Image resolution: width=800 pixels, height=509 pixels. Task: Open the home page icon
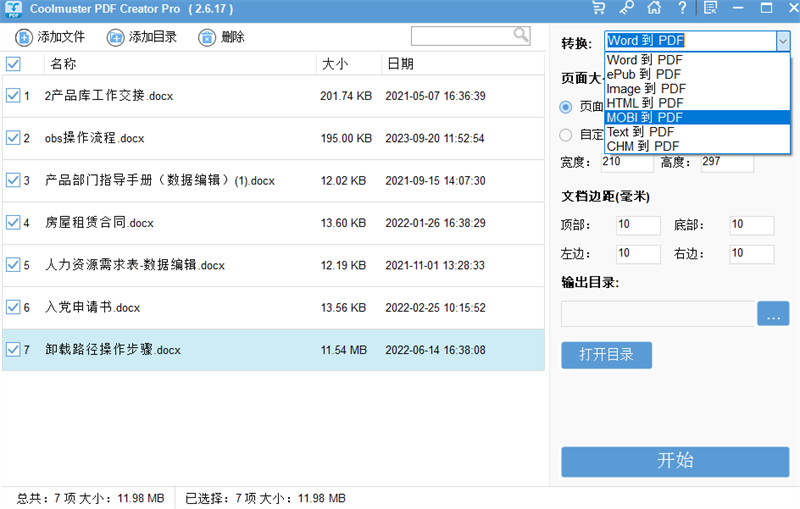coord(654,8)
